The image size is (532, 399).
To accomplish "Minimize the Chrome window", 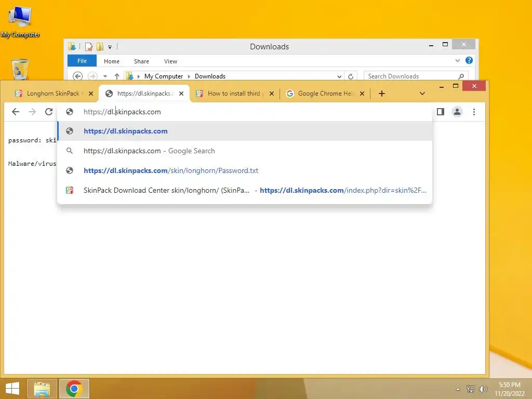I will (442, 87).
